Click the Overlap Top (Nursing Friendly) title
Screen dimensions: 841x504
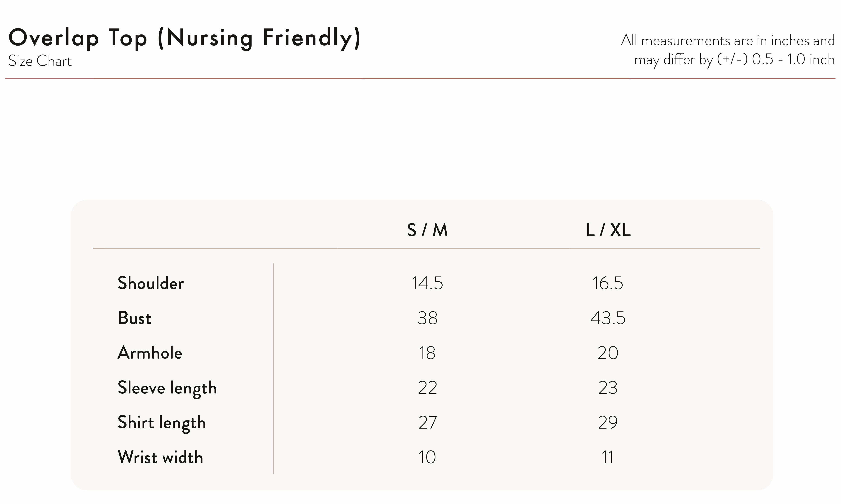pos(184,39)
